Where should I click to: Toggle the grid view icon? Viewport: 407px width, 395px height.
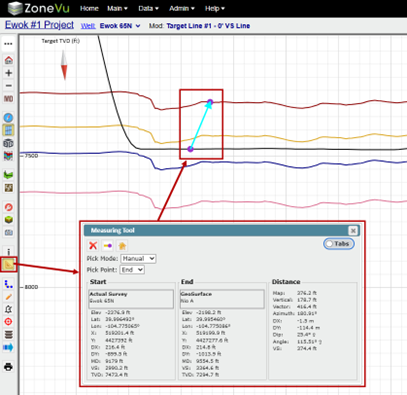(x=8, y=130)
